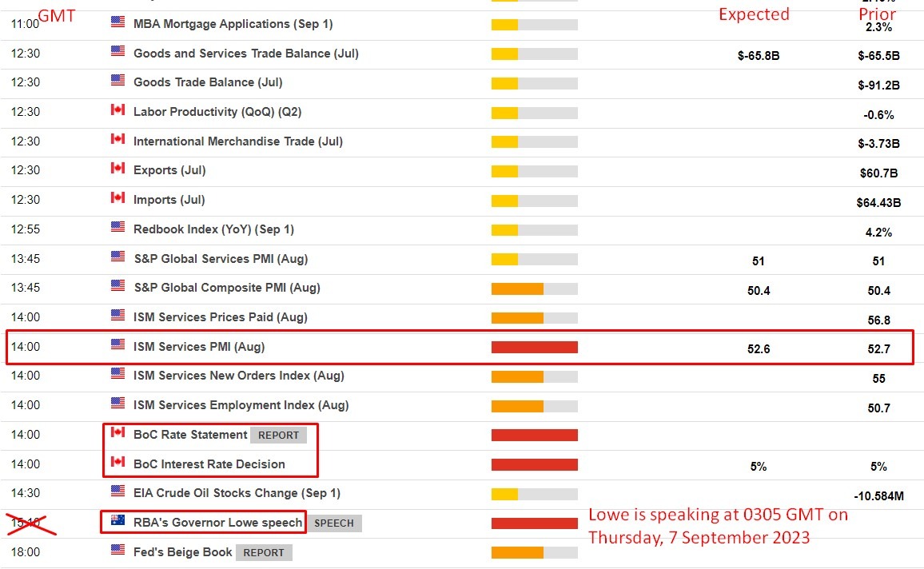
Task: Click the US flag next to Redbook Index
Action: [x=119, y=229]
